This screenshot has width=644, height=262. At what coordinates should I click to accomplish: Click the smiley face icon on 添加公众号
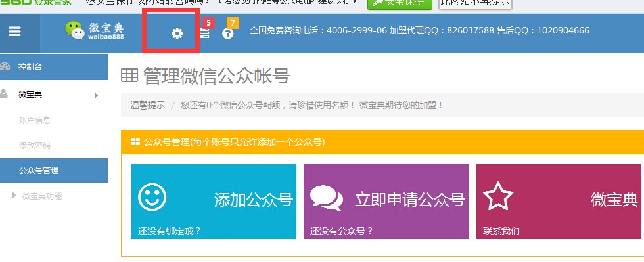click(152, 197)
